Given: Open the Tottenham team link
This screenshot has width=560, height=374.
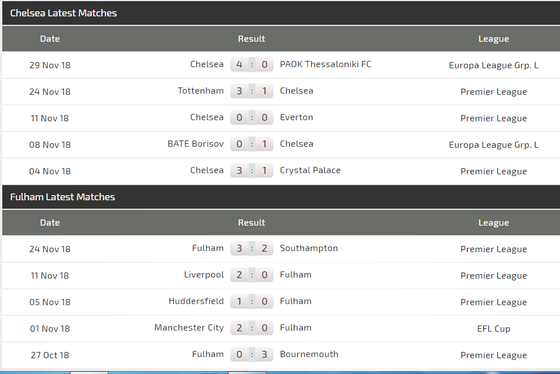Looking at the screenshot, I should 201,91.
